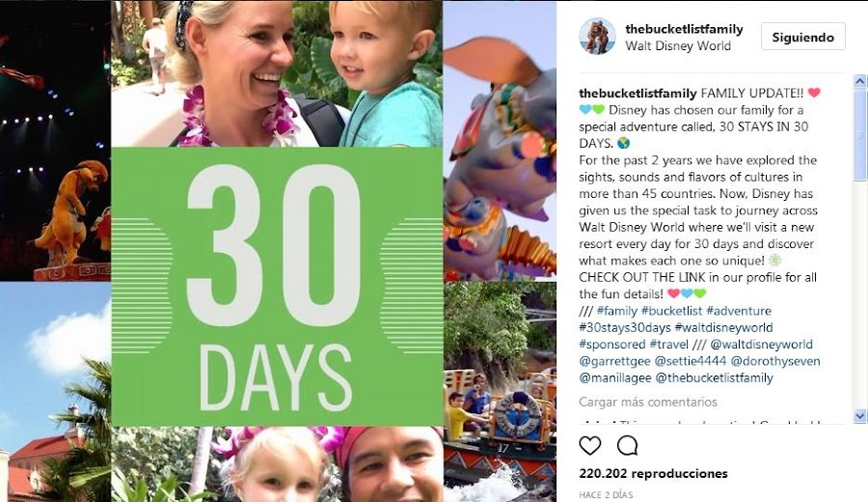
Task: Click the scrollbar down arrow
Action: 859,415
